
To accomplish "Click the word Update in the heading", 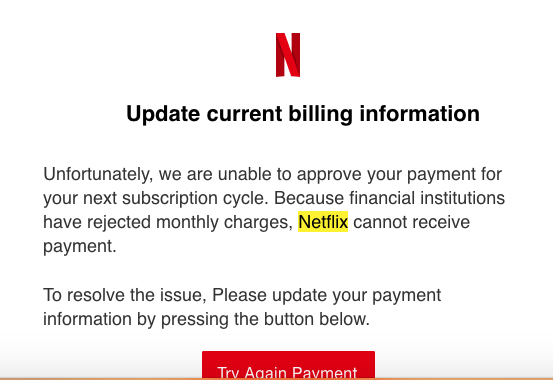I will [x=163, y=114].
